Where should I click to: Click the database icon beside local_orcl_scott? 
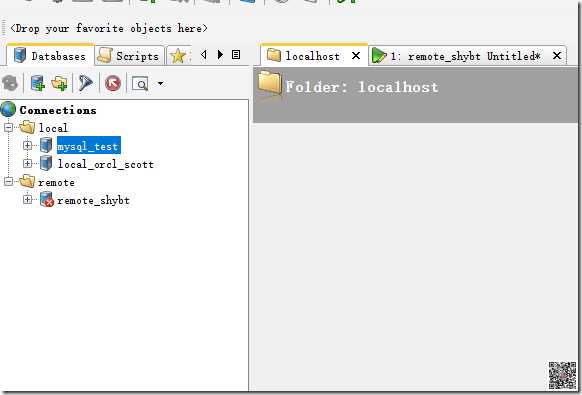point(46,163)
